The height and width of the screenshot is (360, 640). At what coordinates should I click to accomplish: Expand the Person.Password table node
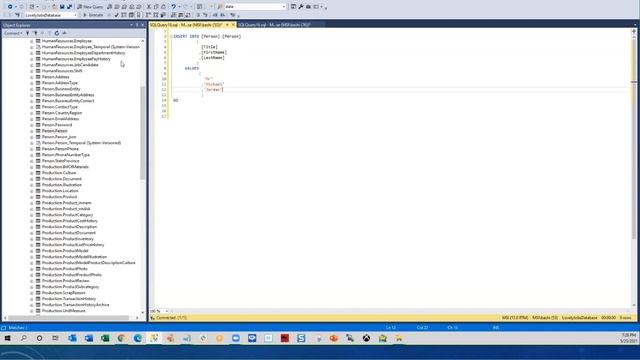(32, 125)
